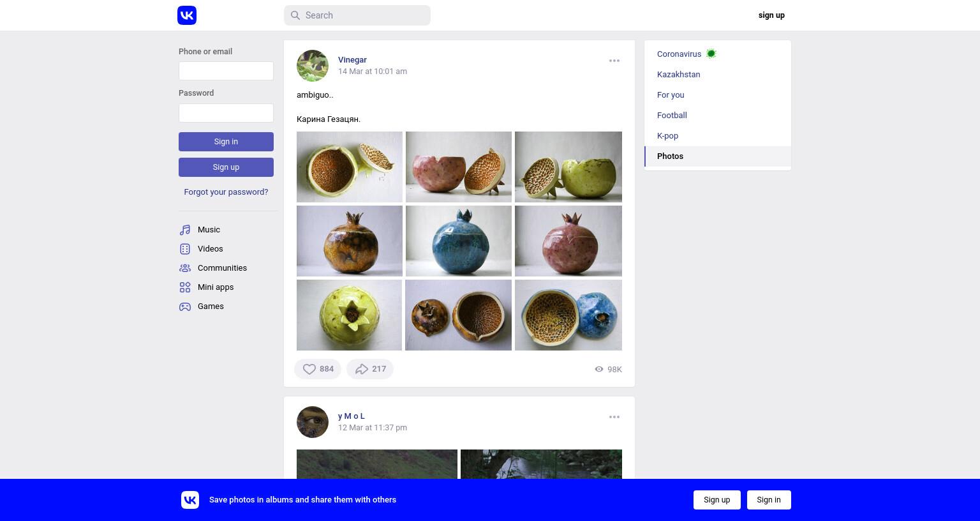The height and width of the screenshot is (521, 980).
Task: Open the Communities menu item text
Action: (222, 268)
